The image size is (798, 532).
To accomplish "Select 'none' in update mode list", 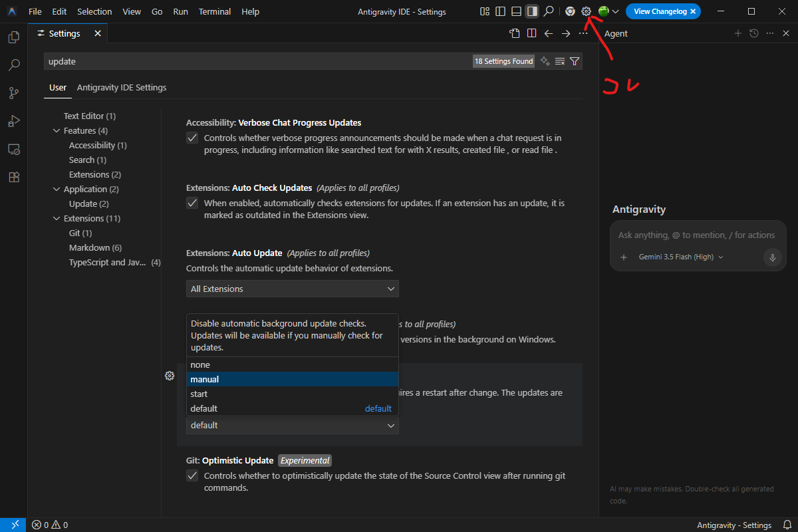I will coord(293,364).
